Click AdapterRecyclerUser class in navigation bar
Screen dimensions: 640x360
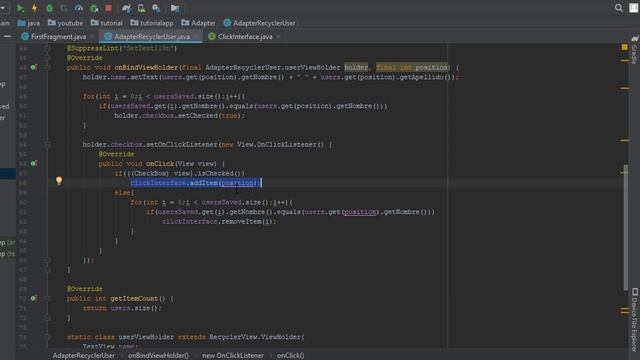tap(260, 23)
